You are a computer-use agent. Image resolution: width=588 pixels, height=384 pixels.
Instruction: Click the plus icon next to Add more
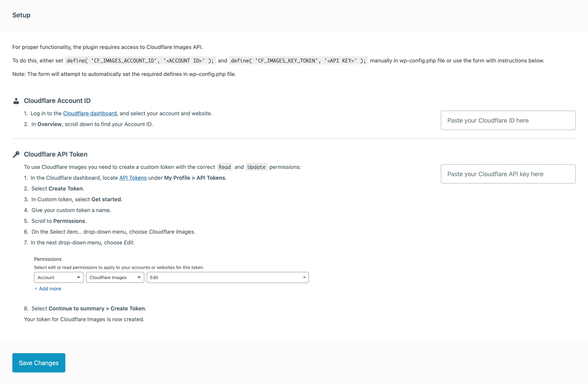pyautogui.click(x=36, y=289)
